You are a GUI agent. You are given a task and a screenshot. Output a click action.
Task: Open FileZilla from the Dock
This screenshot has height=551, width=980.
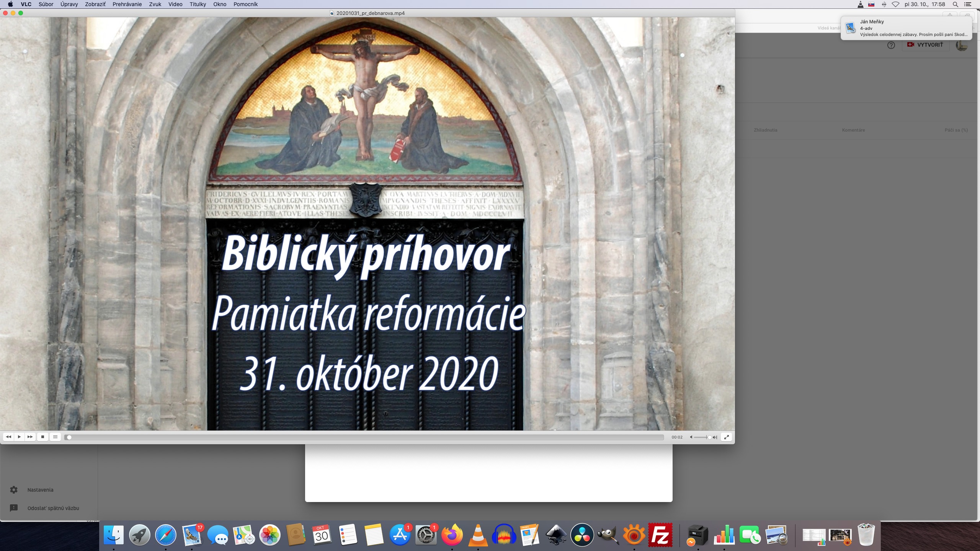(660, 535)
